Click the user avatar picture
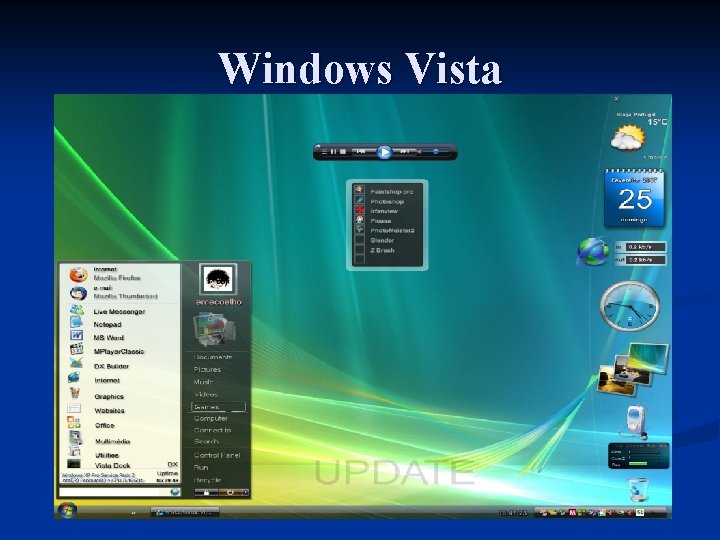 pos(218,279)
